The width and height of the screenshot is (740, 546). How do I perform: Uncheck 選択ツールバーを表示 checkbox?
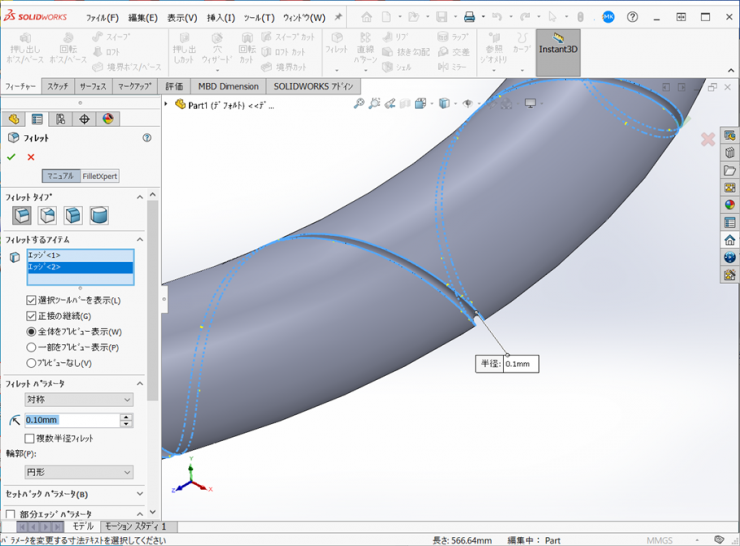[x=31, y=300]
